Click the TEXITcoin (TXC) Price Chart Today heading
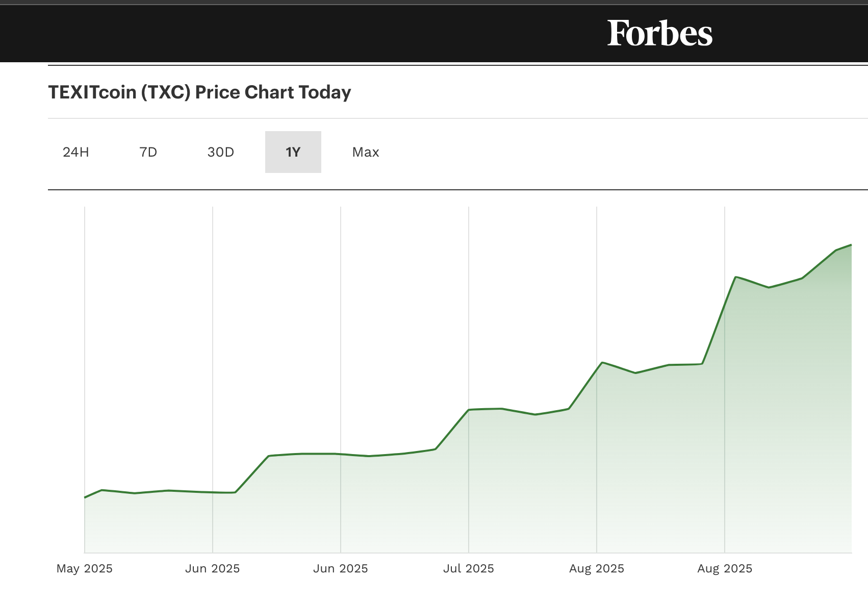868x601 pixels. pyautogui.click(x=199, y=92)
